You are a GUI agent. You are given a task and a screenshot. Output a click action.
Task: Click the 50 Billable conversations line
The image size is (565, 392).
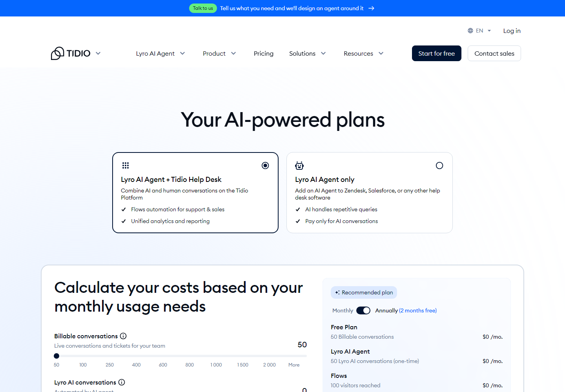[x=362, y=337]
